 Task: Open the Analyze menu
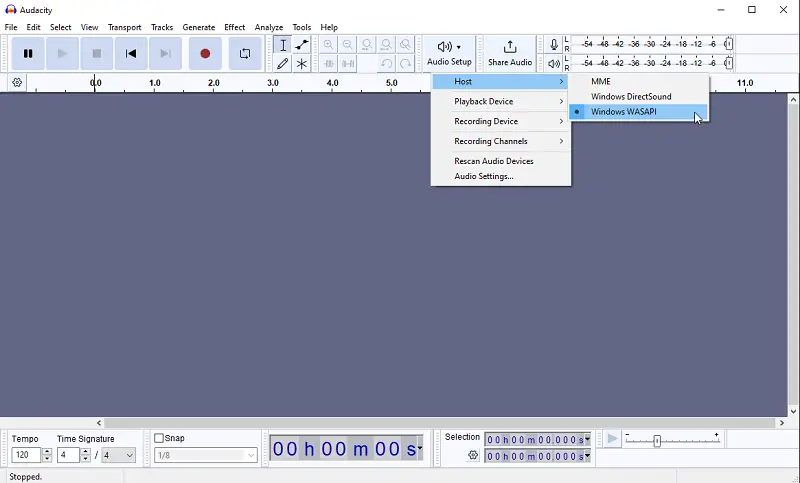(269, 27)
